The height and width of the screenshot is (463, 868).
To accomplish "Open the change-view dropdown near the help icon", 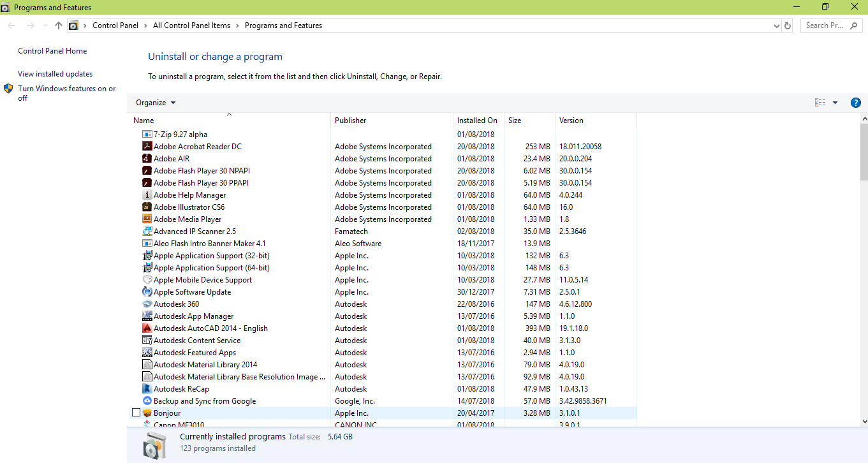I will pos(835,102).
